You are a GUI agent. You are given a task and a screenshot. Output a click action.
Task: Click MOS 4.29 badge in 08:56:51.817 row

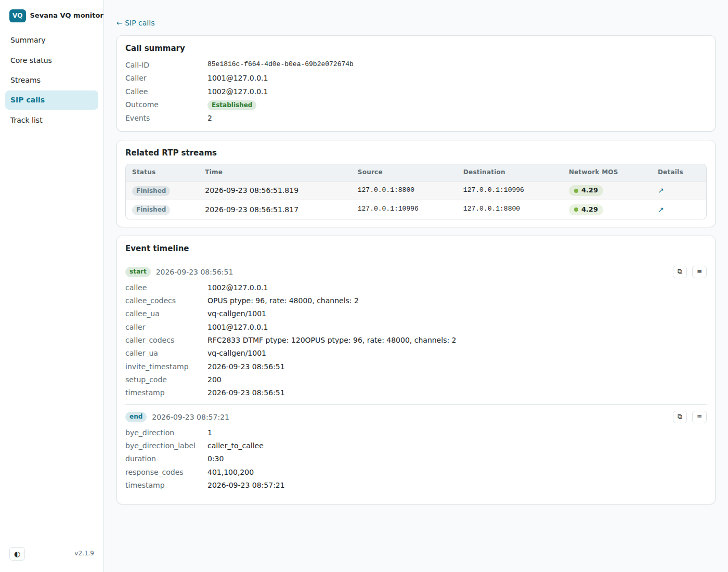(586, 210)
